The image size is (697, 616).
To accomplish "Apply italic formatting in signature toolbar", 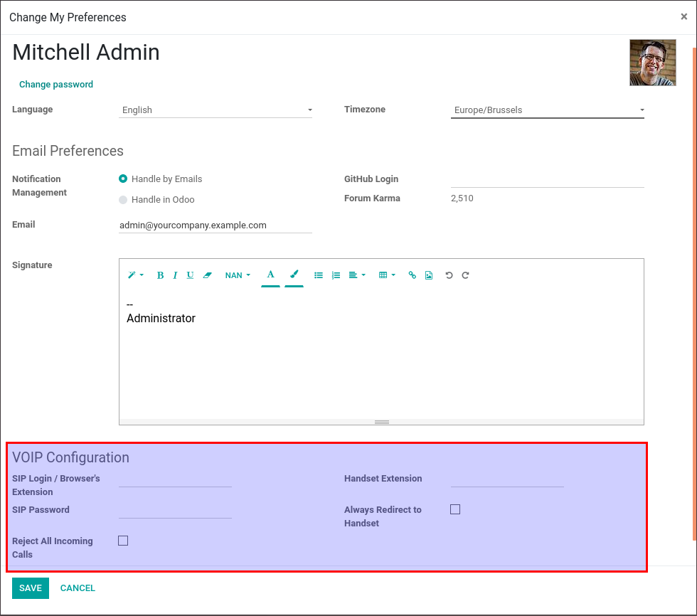I will pyautogui.click(x=175, y=275).
